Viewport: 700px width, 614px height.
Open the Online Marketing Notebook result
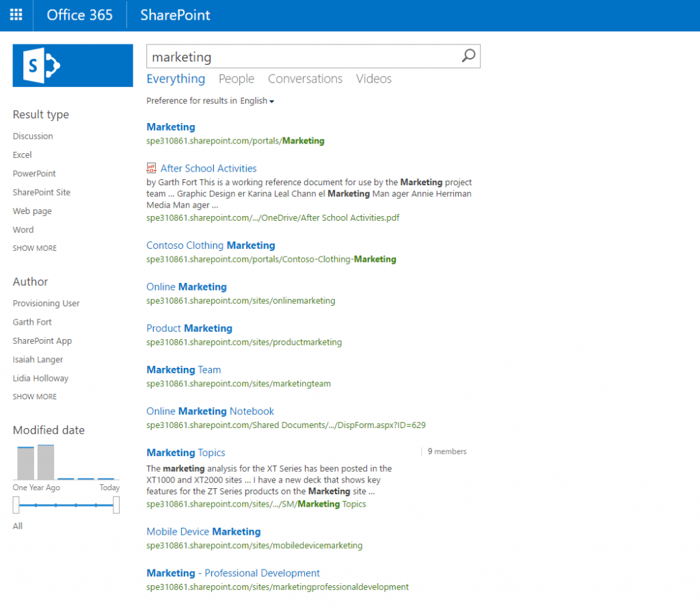(x=211, y=411)
